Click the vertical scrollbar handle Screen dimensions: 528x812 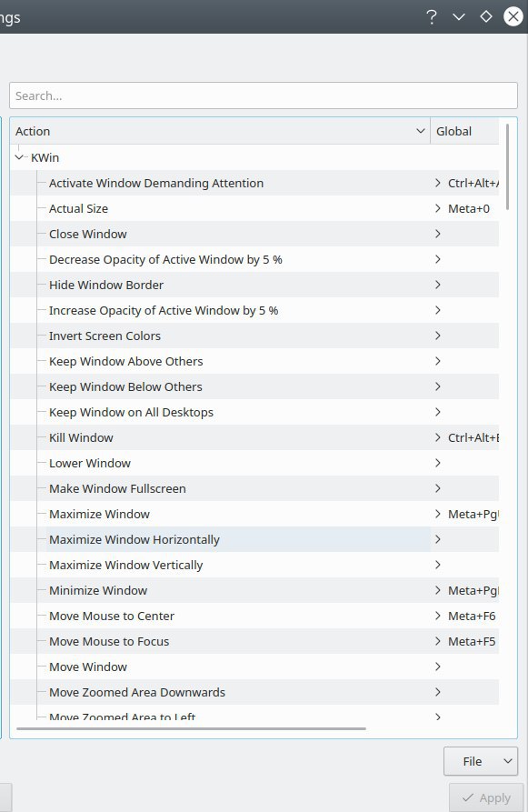507,166
